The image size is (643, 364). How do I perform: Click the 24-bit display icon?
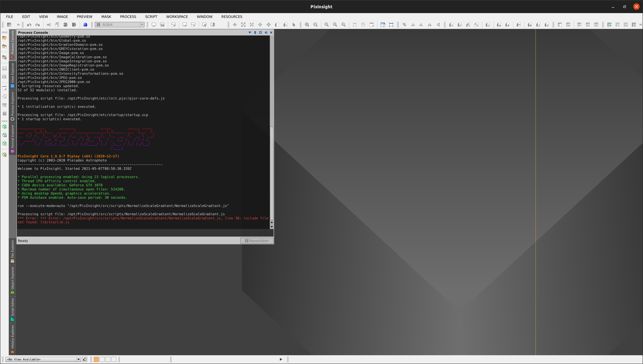(x=162, y=24)
